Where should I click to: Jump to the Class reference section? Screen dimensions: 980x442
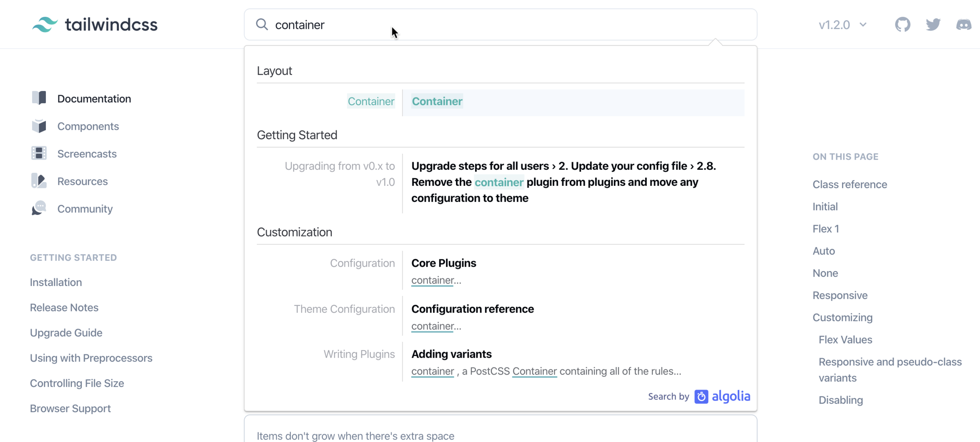point(849,184)
